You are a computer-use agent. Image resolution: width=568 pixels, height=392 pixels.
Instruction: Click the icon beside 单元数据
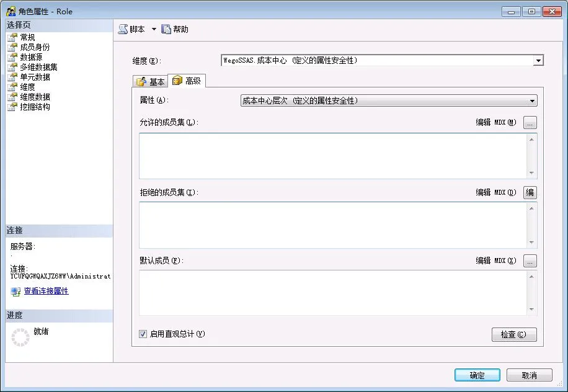12,77
